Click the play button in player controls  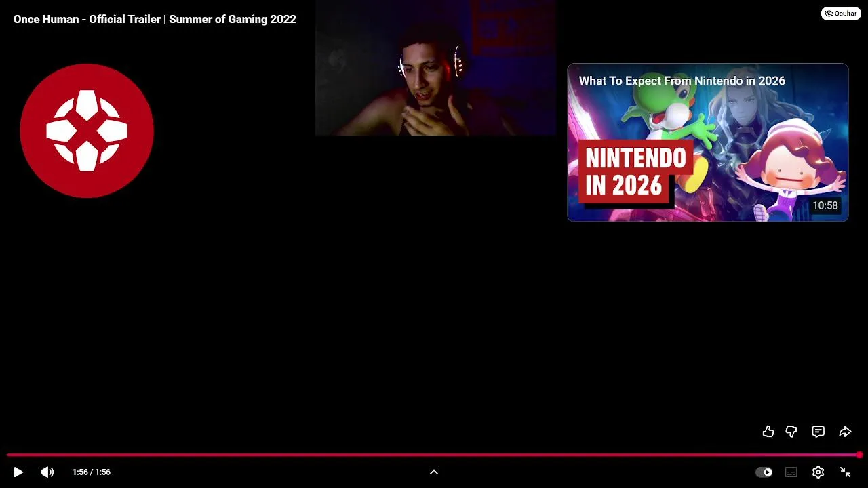(x=18, y=472)
